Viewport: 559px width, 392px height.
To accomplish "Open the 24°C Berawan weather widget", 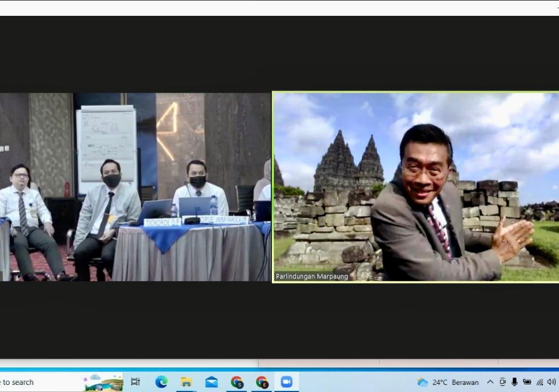I will coord(448,382).
